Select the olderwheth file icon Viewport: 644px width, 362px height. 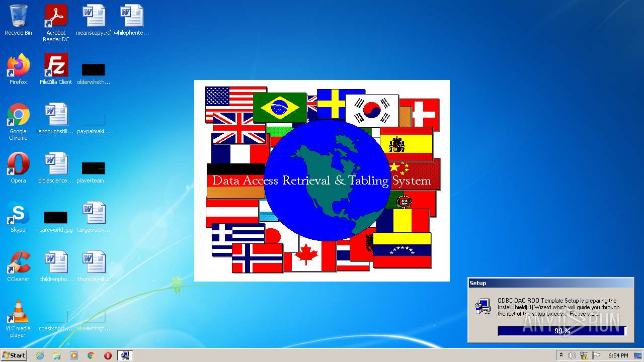[x=94, y=69]
